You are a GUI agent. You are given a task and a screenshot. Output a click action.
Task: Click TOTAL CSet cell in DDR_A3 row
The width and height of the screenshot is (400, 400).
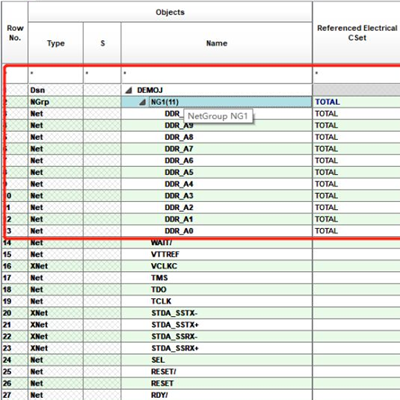(356, 196)
